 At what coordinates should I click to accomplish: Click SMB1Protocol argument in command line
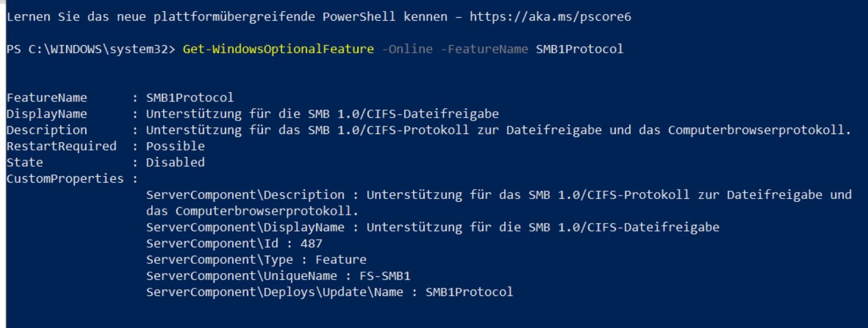click(x=579, y=49)
